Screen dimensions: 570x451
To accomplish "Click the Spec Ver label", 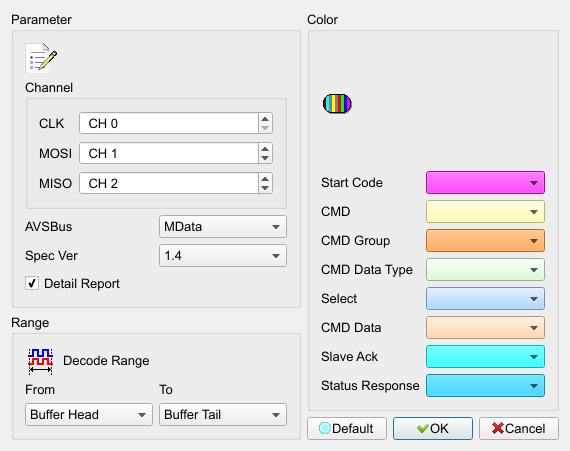I will tap(51, 255).
